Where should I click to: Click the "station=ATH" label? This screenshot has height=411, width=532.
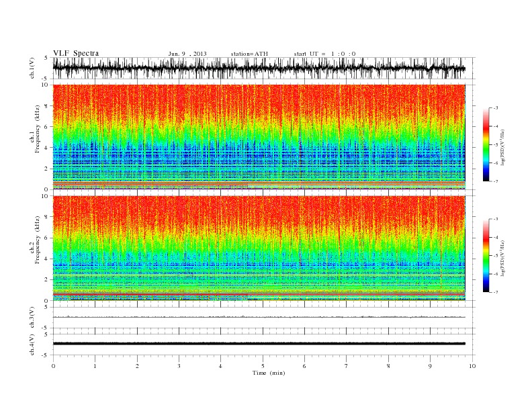point(249,54)
